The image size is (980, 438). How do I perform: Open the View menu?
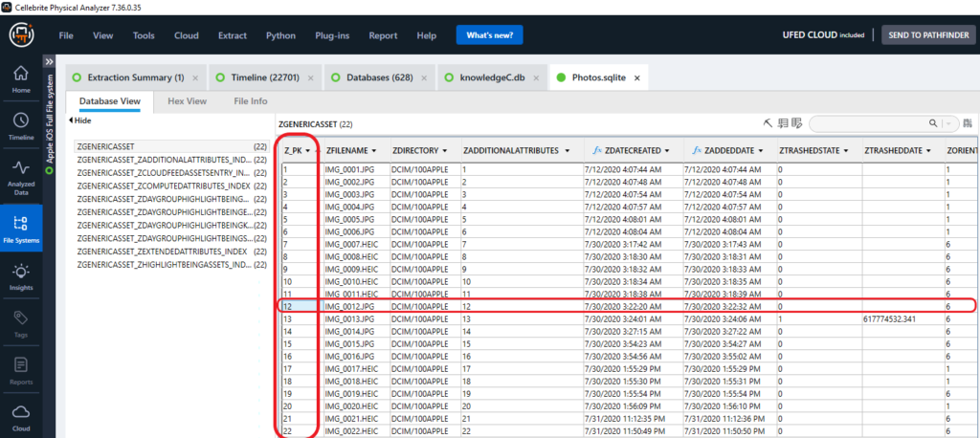coord(103,35)
